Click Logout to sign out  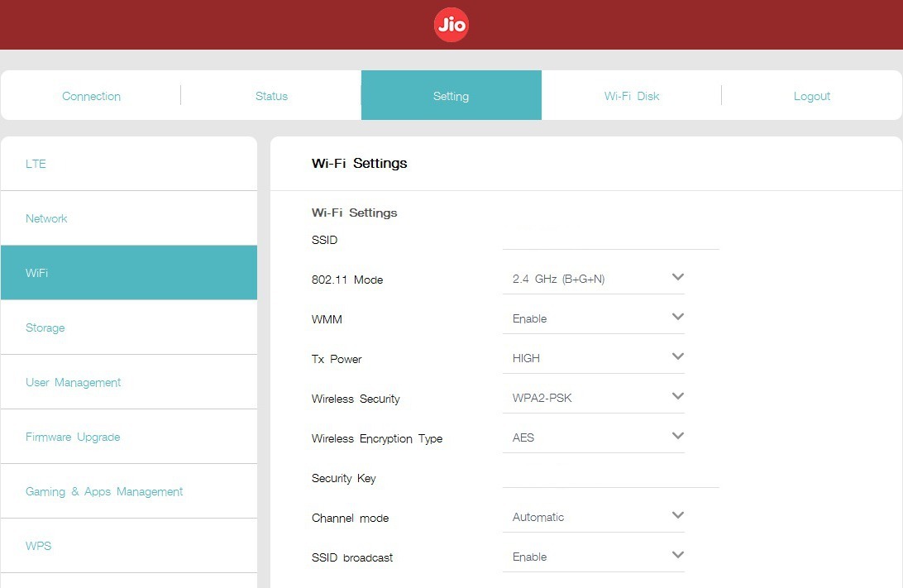811,95
